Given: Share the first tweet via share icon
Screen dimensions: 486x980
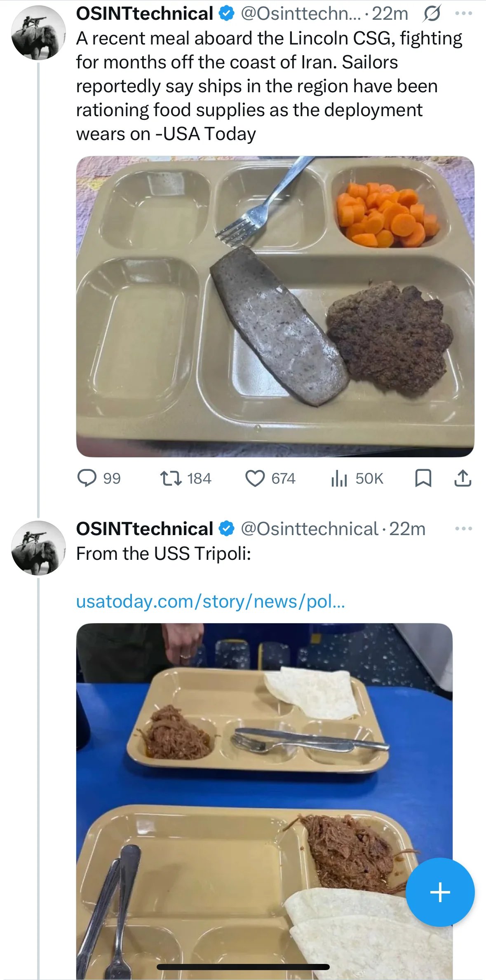Looking at the screenshot, I should pyautogui.click(x=463, y=478).
